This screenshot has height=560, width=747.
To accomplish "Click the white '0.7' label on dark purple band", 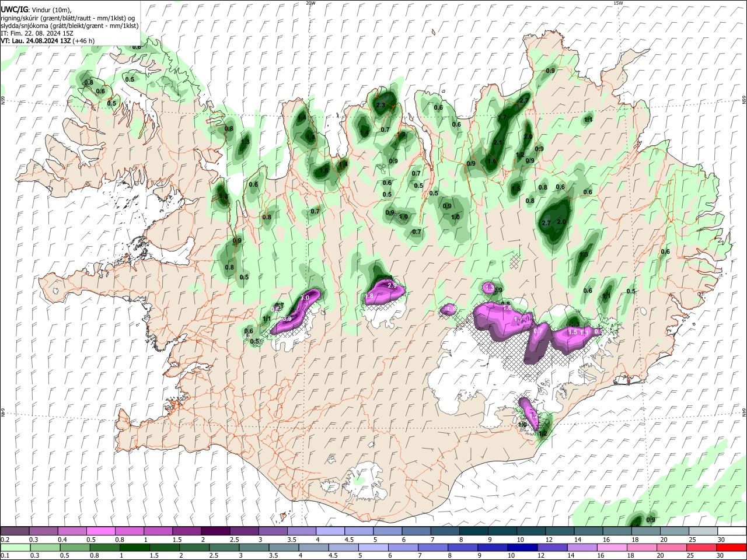I will pos(539,331).
